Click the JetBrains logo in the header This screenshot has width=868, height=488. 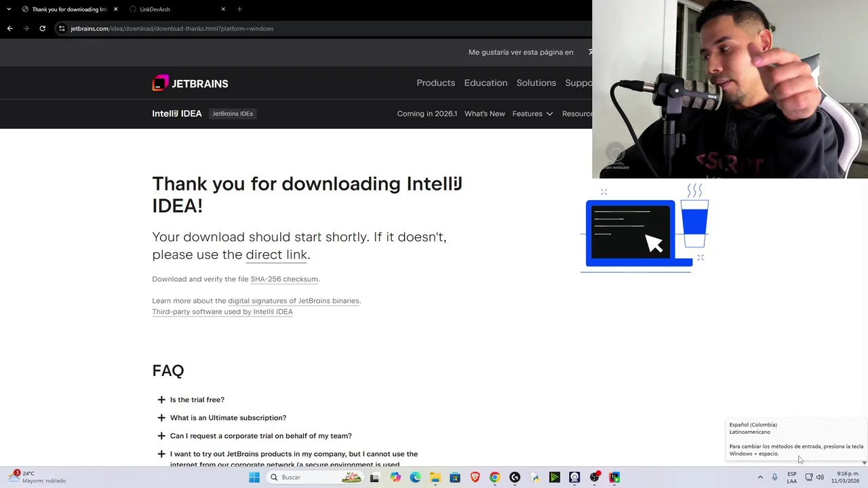pos(190,83)
